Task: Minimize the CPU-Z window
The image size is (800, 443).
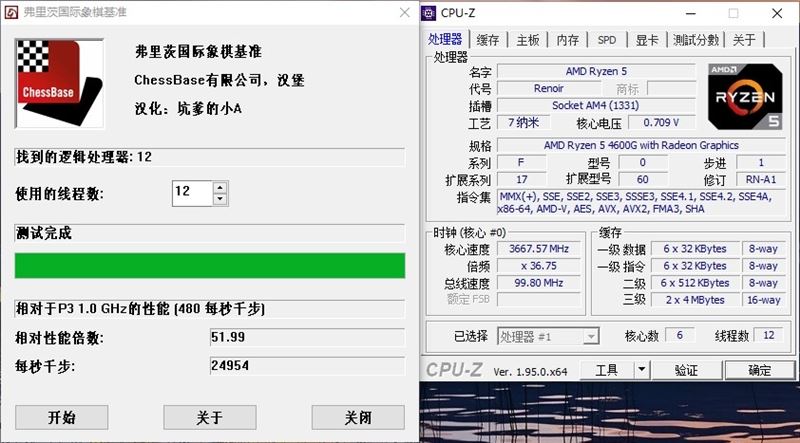Action: click(689, 13)
